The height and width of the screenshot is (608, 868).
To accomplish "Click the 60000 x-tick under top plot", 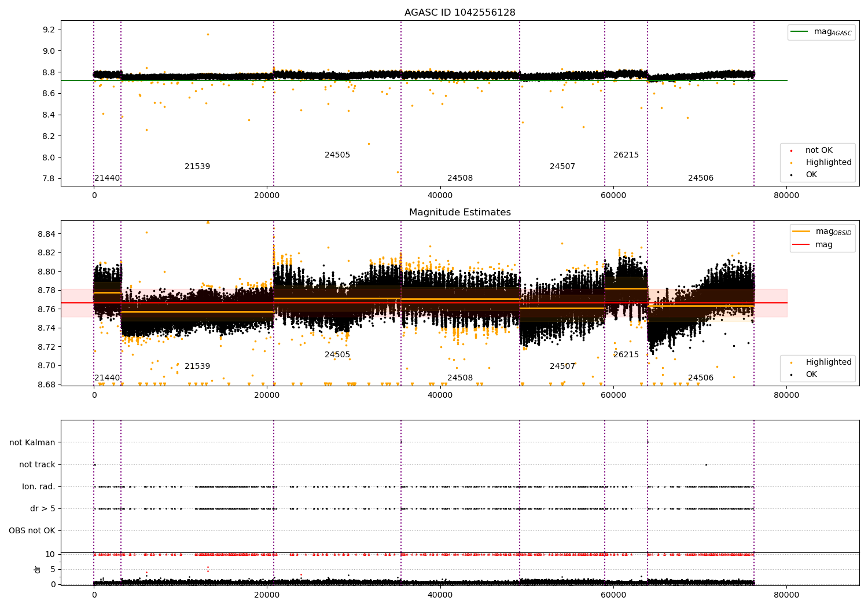I will pyautogui.click(x=613, y=196).
